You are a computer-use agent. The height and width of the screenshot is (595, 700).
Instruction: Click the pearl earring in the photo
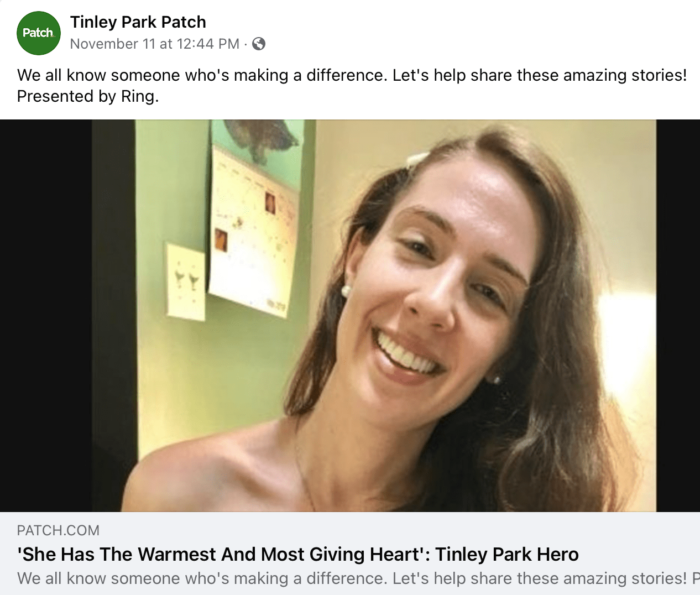click(x=346, y=290)
